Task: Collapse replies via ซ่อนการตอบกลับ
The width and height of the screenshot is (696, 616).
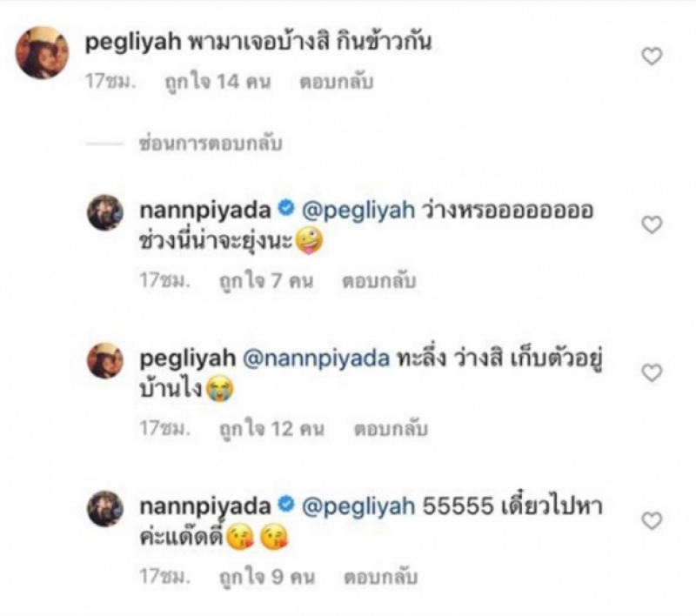Action: click(x=211, y=144)
